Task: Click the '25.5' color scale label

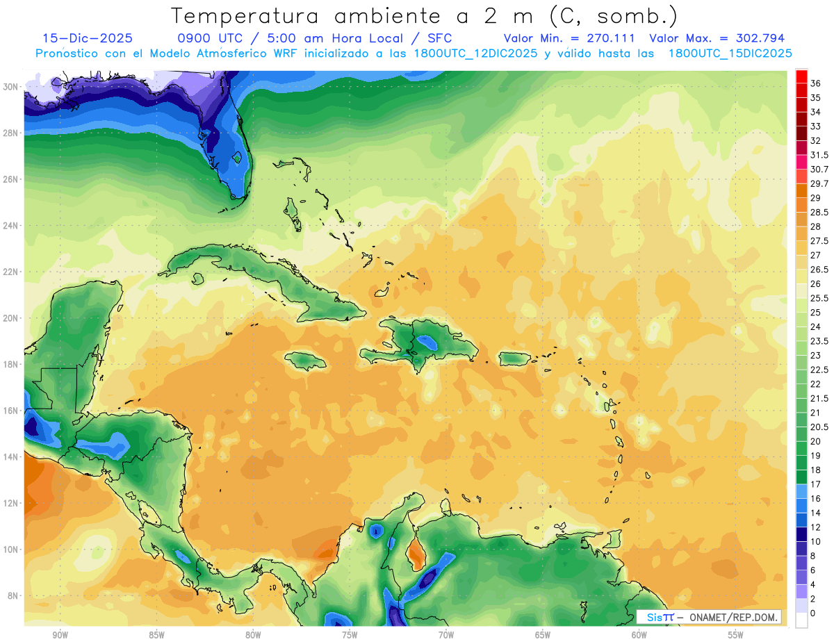Action: (819, 298)
